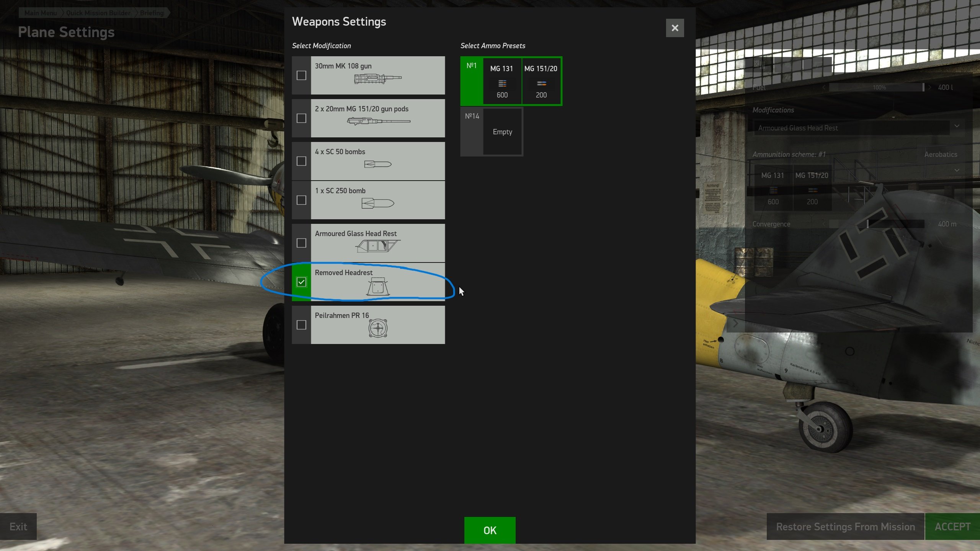
Task: Confirm weapons with the OK button
Action: coord(490,530)
